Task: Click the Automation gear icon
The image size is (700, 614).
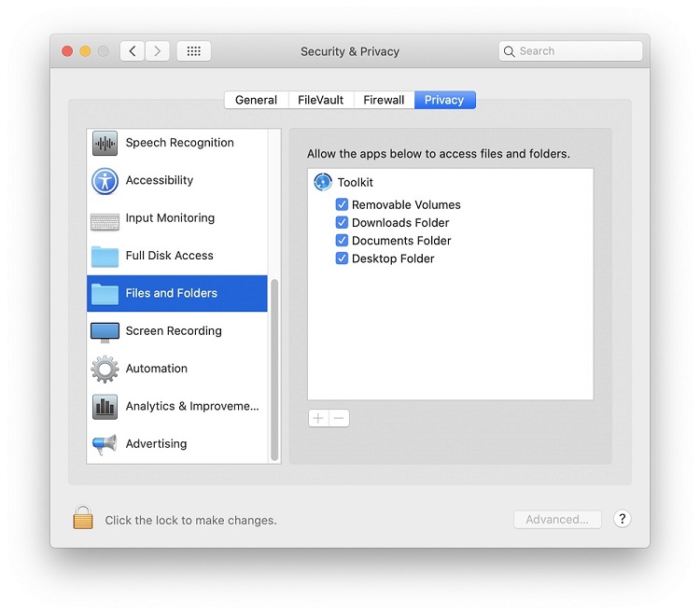Action: 105,369
